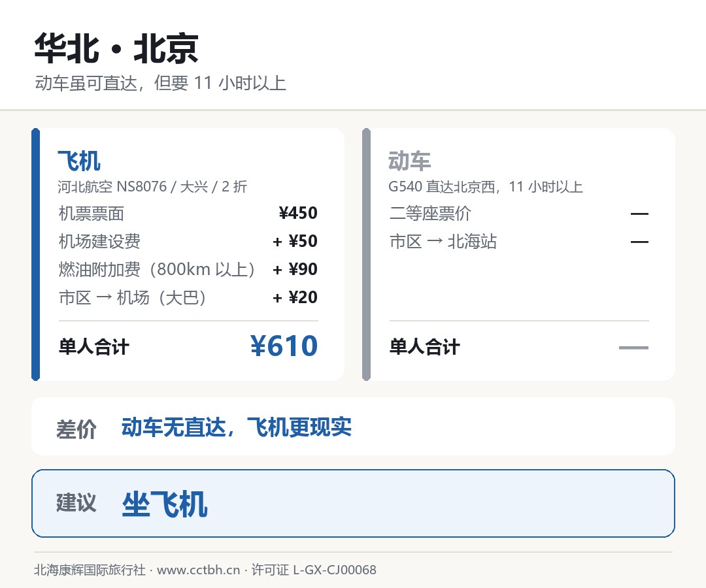This screenshot has height=588, width=706.
Task: Click the '二等座票价' label
Action: click(430, 213)
